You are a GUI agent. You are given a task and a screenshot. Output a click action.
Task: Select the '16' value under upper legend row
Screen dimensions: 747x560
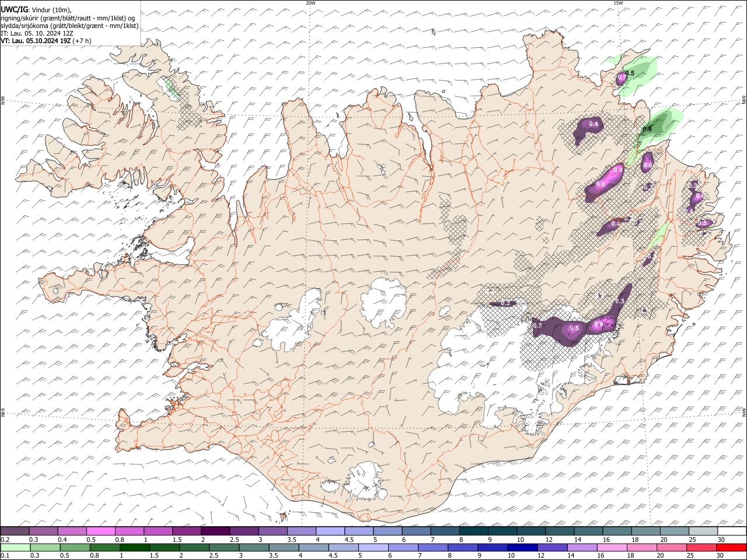point(606,540)
